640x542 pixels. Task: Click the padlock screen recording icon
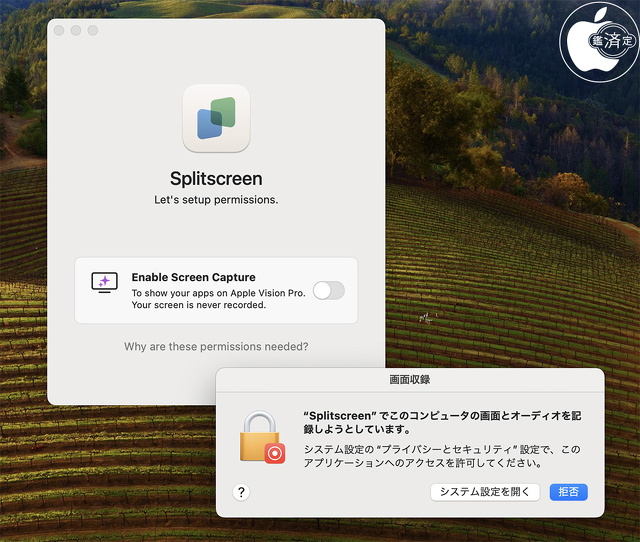[x=262, y=438]
